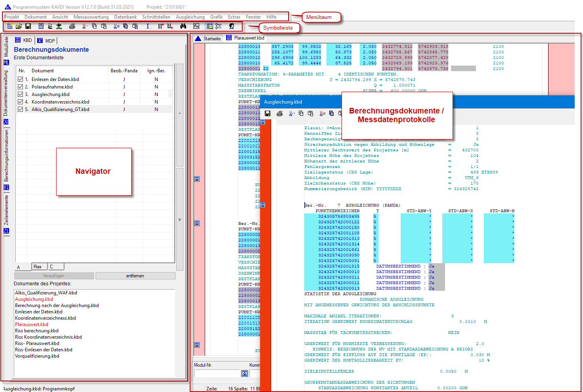Expand the Schnittstellen menu

pyautogui.click(x=156, y=17)
